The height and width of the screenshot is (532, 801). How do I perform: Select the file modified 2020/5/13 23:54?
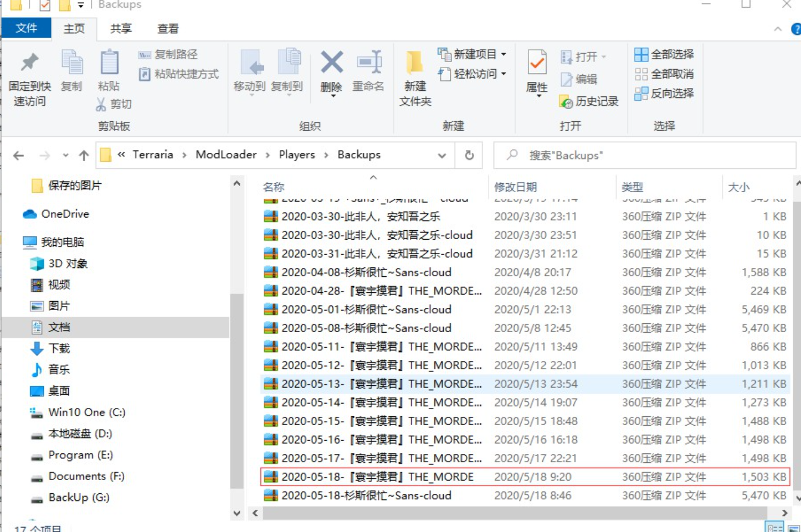tap(525, 384)
